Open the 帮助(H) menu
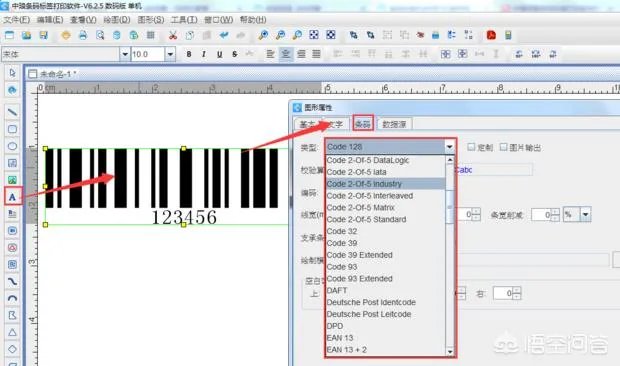620x366 pixels. 253,20
